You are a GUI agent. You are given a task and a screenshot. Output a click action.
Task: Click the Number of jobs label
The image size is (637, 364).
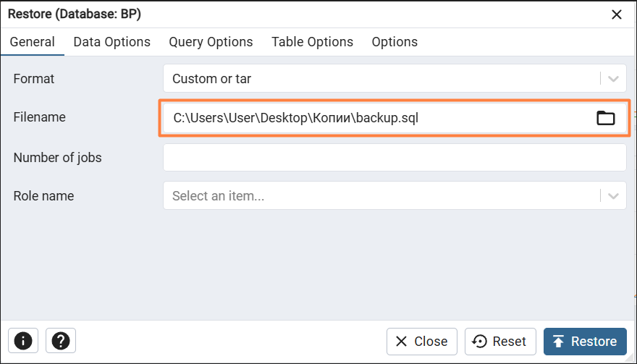point(57,158)
